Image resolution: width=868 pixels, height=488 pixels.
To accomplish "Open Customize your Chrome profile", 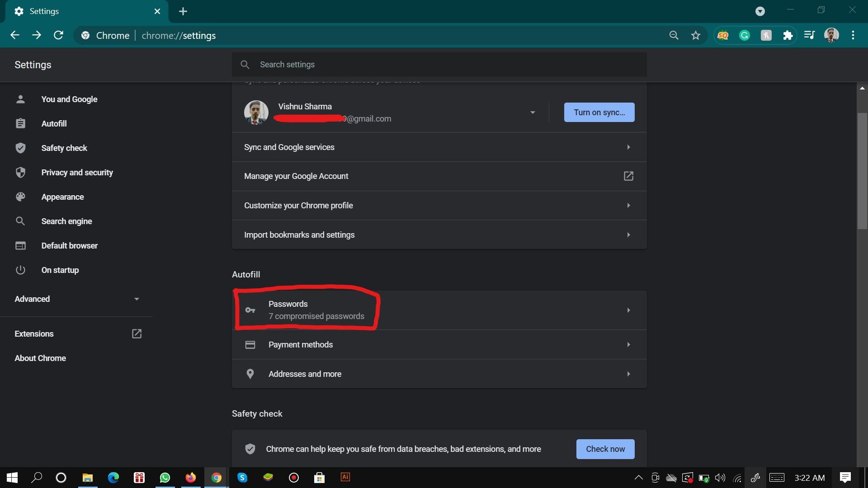I will click(x=439, y=206).
